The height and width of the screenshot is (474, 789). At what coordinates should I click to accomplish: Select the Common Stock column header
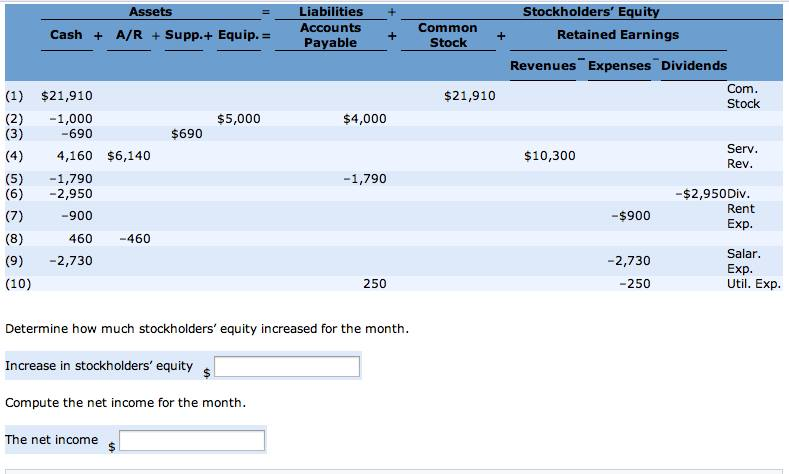click(448, 35)
